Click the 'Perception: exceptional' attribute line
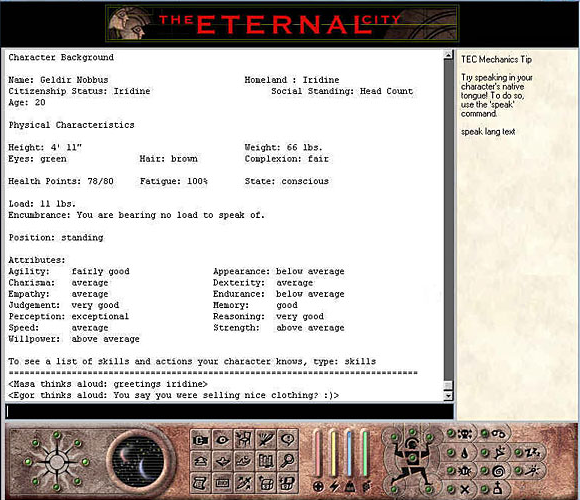 tap(69, 317)
